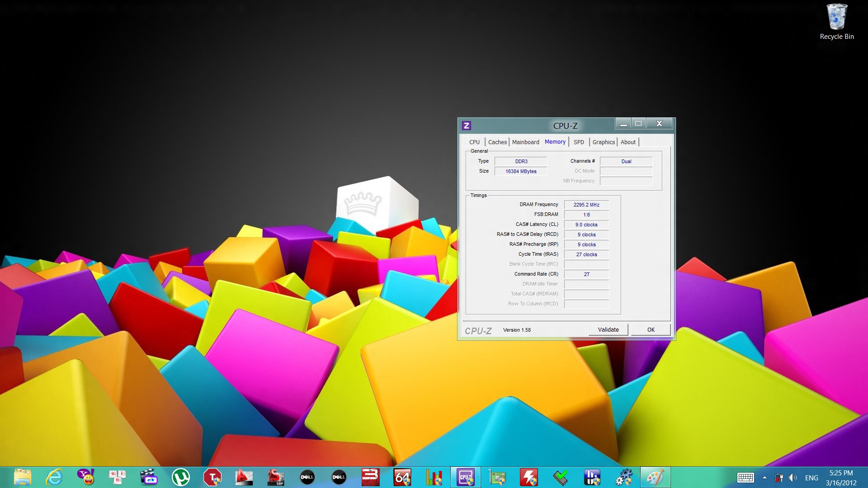Switch to the Caches tab
Screen dimensions: 868x488
tap(497, 142)
